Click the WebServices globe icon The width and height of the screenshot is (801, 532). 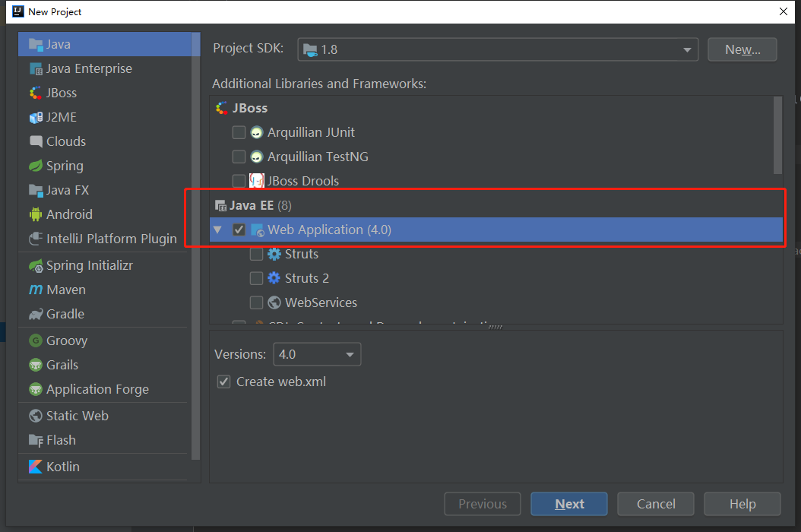pos(274,302)
